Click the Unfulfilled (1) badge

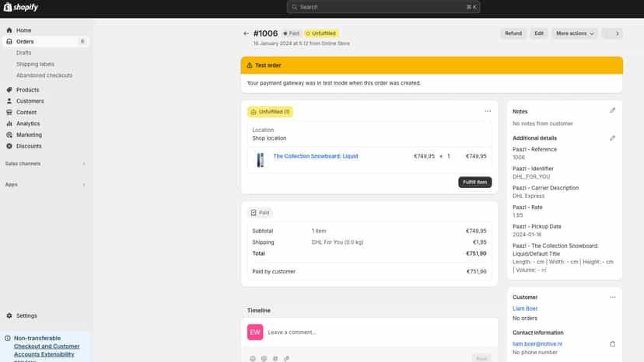coord(270,112)
